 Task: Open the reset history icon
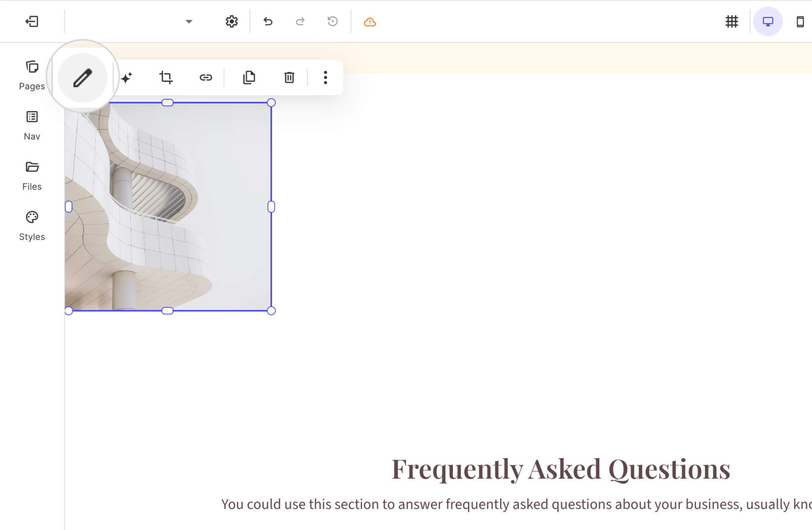332,22
